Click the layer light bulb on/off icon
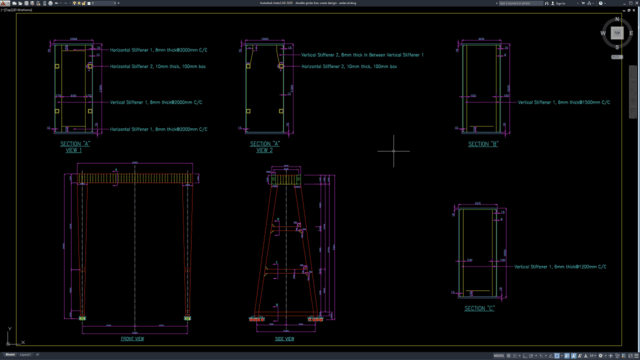This screenshot has height=360, width=640. point(74,3)
